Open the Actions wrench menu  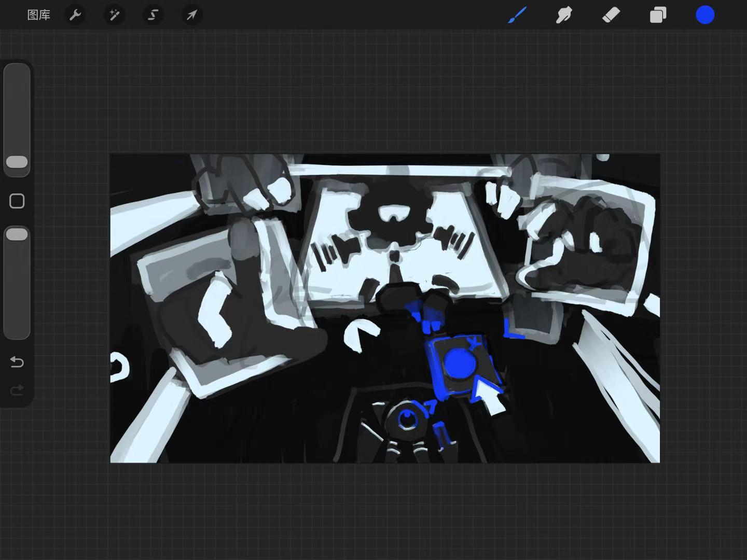(x=75, y=15)
